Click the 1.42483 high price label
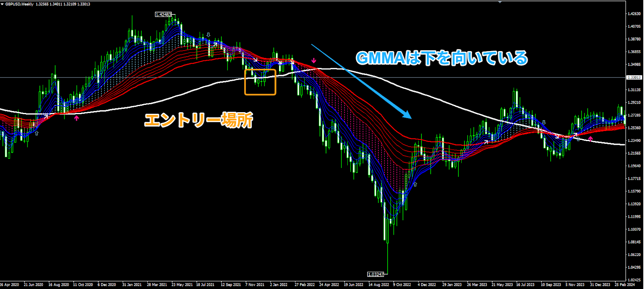The width and height of the screenshot is (644, 289). (163, 14)
